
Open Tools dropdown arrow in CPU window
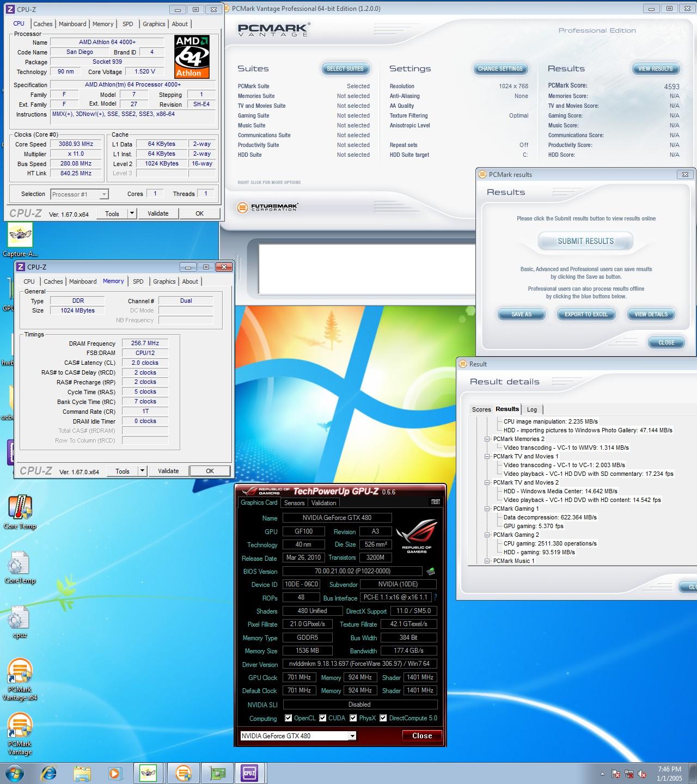click(131, 213)
